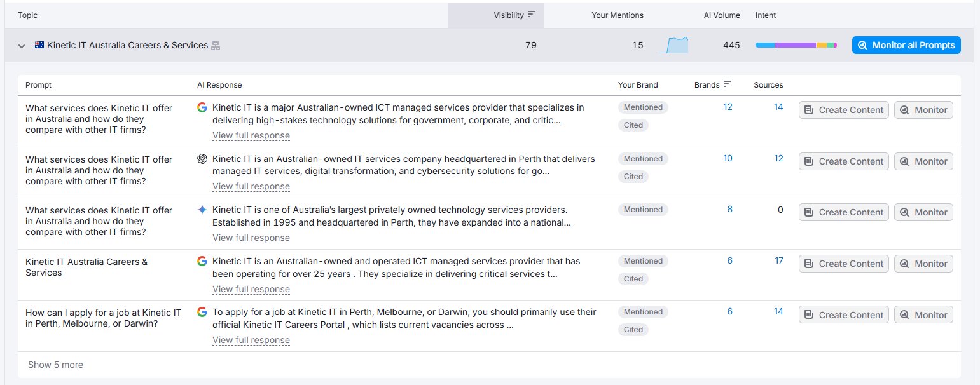Click the Mentioned tag in the Gemini row
The height and width of the screenshot is (385, 980).
coord(643,210)
